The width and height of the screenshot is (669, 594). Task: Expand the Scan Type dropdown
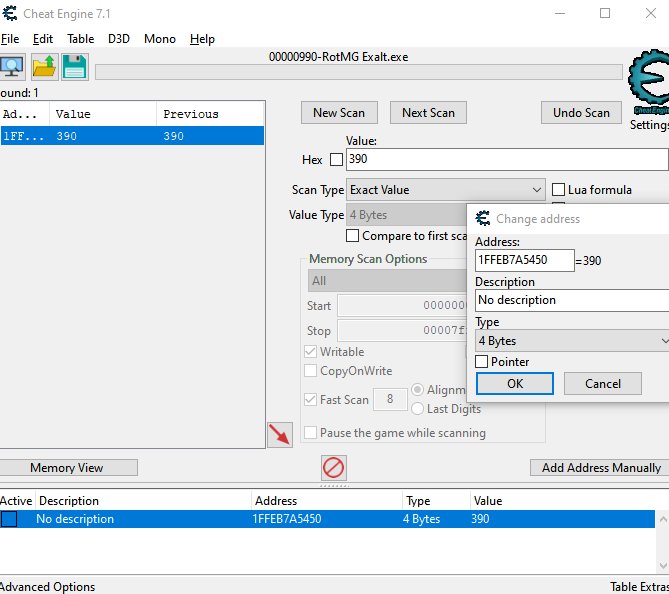coord(445,190)
